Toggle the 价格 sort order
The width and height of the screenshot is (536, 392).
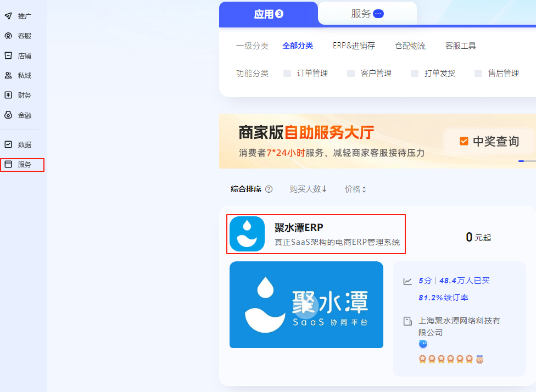pyautogui.click(x=355, y=189)
